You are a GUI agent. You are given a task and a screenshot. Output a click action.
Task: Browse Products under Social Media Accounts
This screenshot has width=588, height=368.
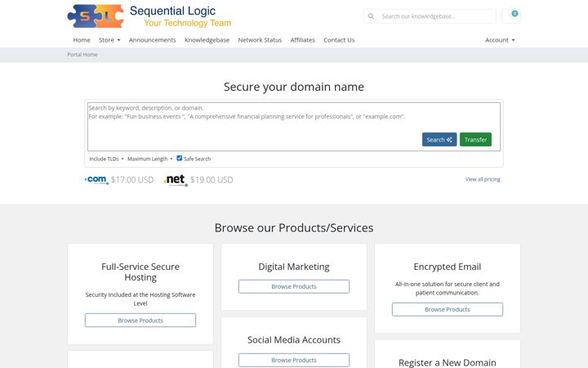pos(294,360)
